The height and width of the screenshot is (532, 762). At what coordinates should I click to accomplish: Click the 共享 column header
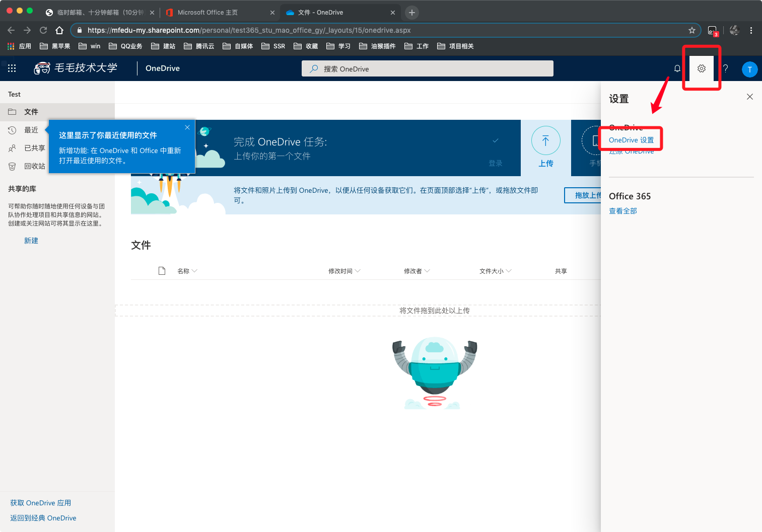pos(561,271)
